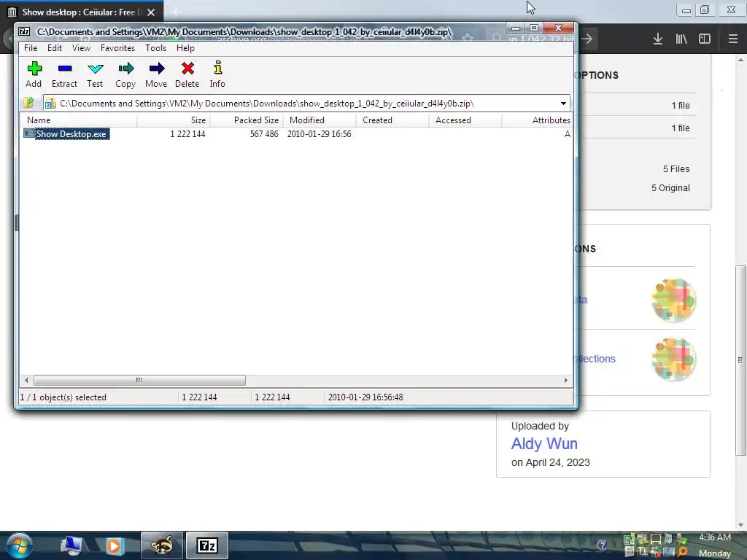The height and width of the screenshot is (560, 747).
Task: Click the packed size value 567 486
Action: [264, 134]
